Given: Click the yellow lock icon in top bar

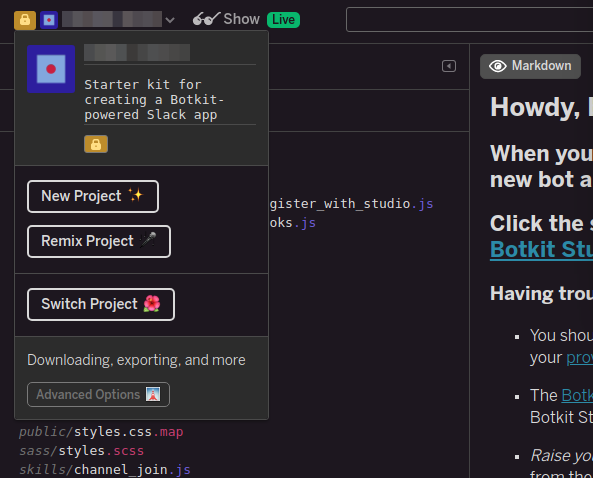Looking at the screenshot, I should point(25,20).
